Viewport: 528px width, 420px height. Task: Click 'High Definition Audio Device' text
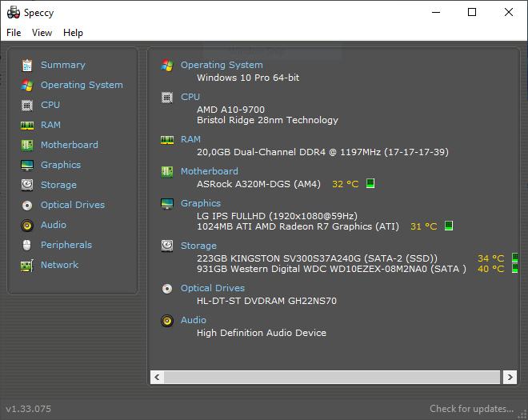tap(262, 333)
